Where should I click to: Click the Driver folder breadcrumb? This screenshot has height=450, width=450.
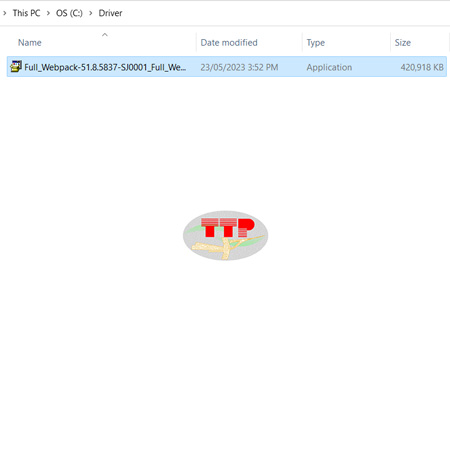[110, 13]
